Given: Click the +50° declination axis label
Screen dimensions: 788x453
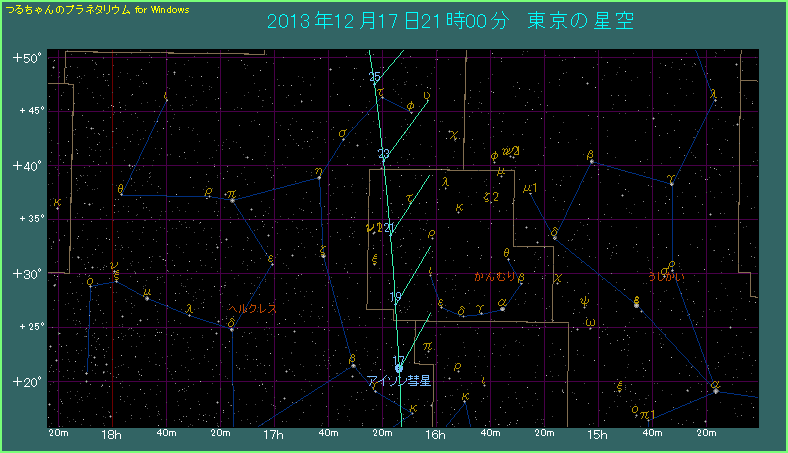Looking at the screenshot, I should point(26,58).
